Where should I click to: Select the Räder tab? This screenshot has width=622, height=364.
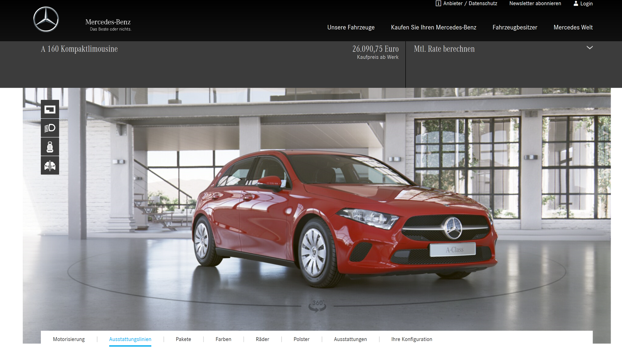262,339
